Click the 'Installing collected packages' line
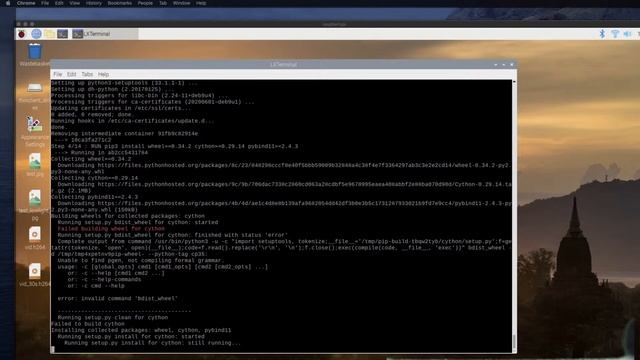 point(141,330)
